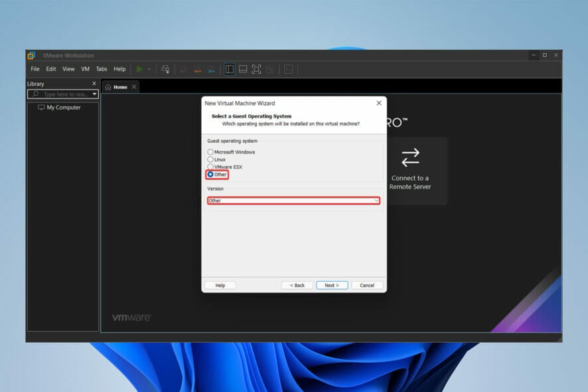Select the Linux guest OS option
The width and height of the screenshot is (588, 392).
tap(211, 159)
